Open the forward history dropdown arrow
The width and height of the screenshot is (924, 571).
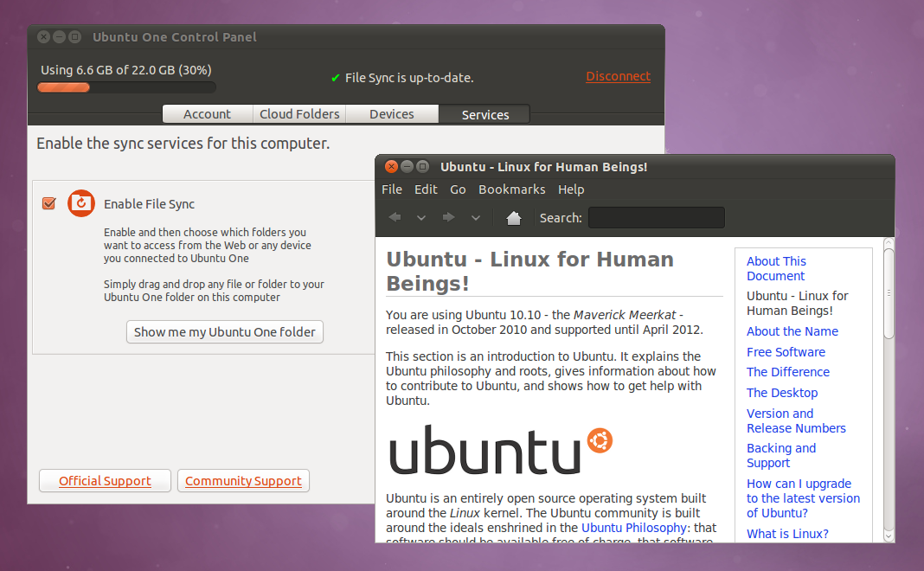(476, 218)
